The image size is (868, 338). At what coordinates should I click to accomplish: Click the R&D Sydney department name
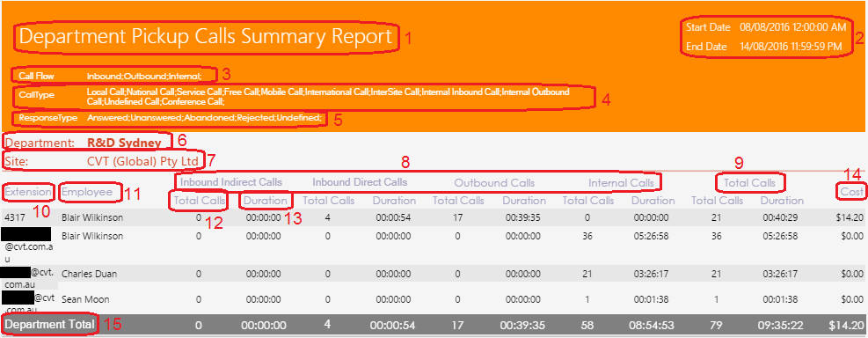pos(124,143)
